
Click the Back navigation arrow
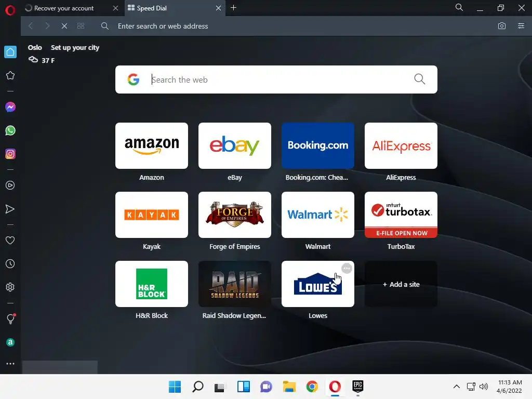pyautogui.click(x=31, y=26)
